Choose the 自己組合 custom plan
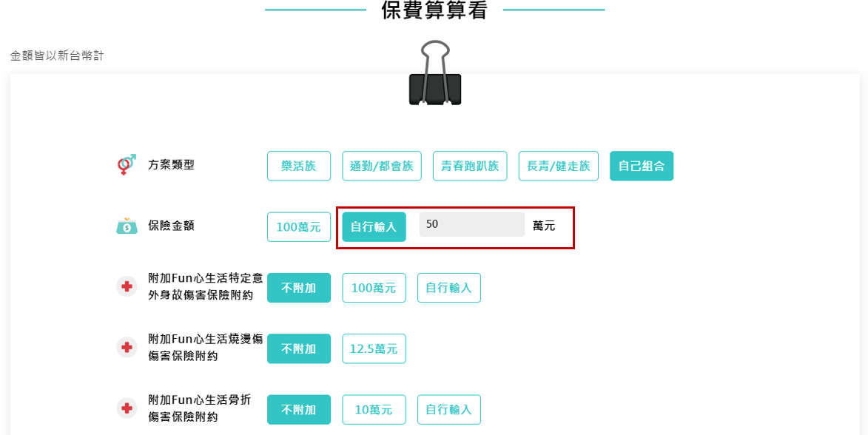Image resolution: width=868 pixels, height=435 pixels. tap(641, 166)
